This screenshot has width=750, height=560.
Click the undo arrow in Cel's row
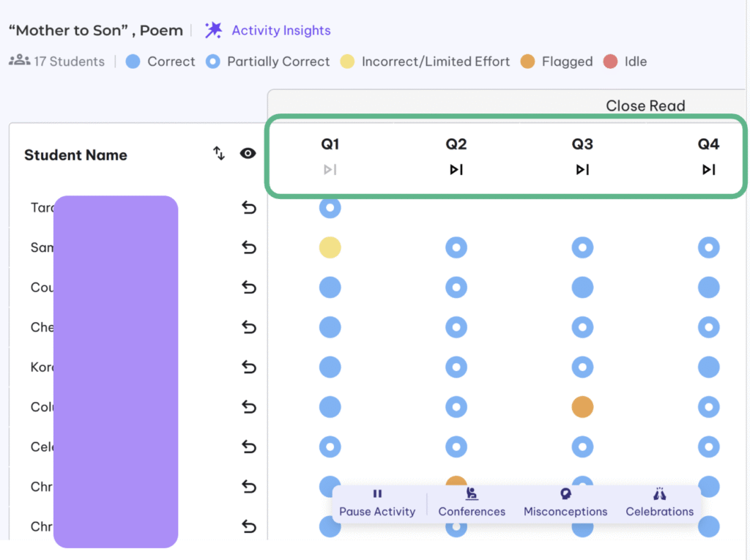(x=249, y=447)
